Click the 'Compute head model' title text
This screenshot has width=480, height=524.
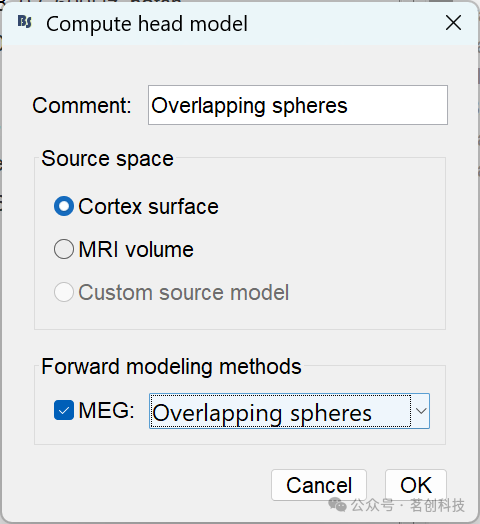point(147,24)
